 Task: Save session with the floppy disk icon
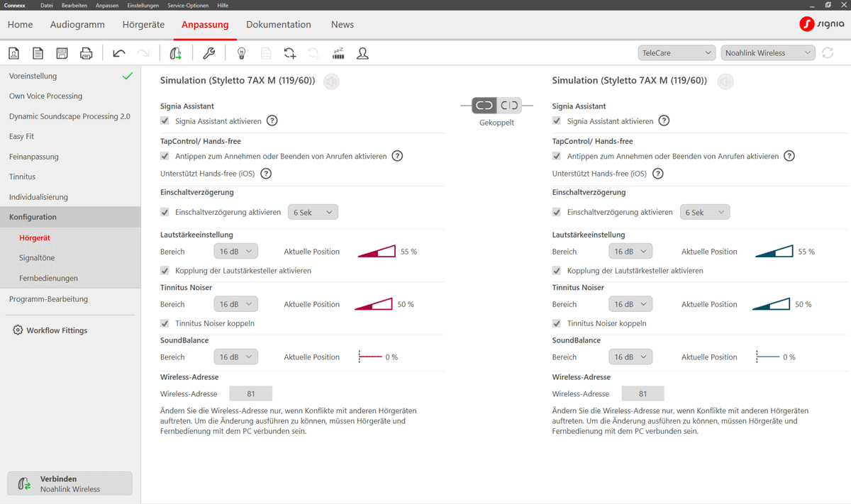point(62,53)
